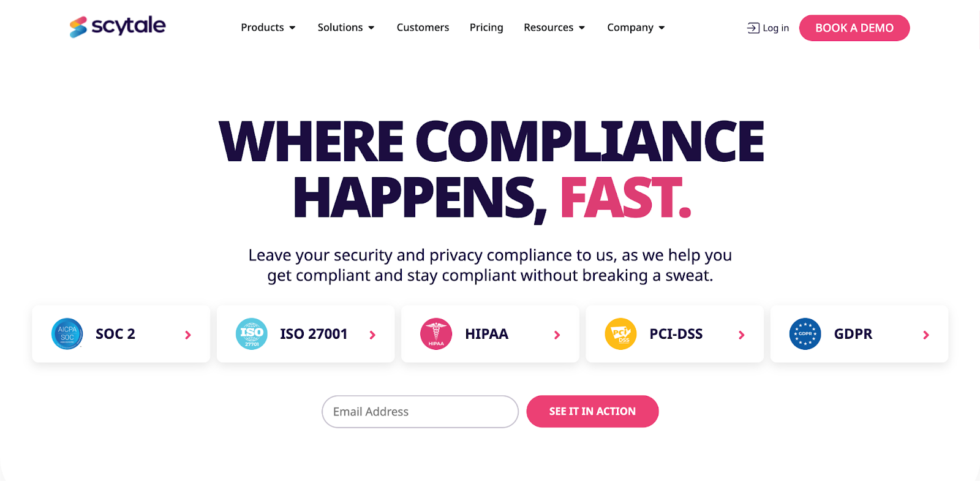Click the Log in arrow icon

click(x=753, y=28)
